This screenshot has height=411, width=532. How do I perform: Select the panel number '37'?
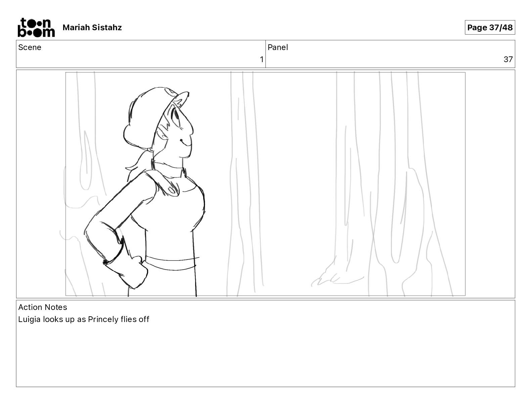[508, 59]
